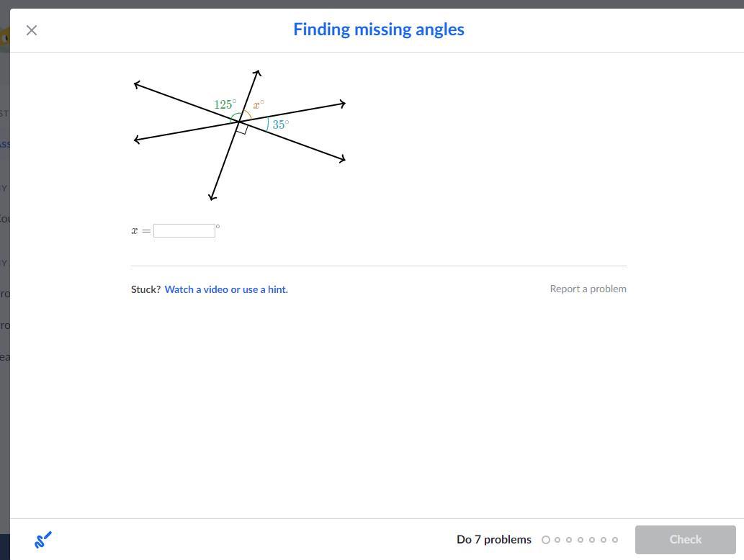
Task: Click the arrowhead at top of steep line
Action: point(257,73)
